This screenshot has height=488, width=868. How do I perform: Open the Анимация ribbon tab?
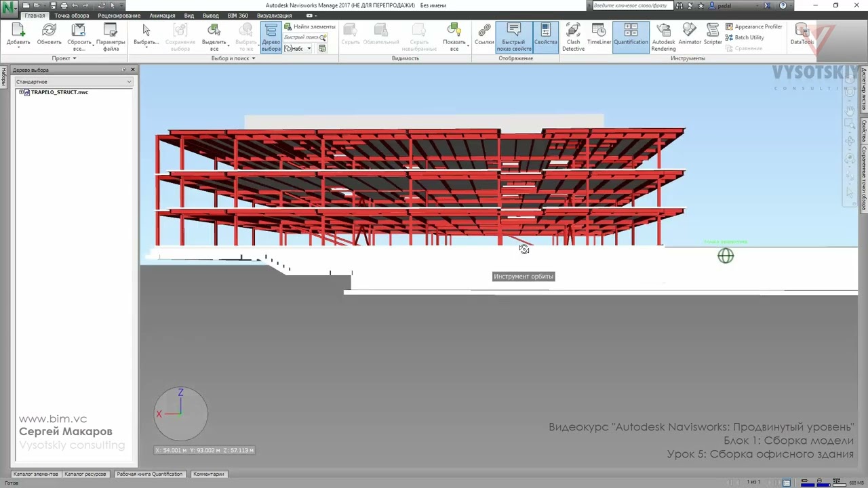pyautogui.click(x=162, y=16)
